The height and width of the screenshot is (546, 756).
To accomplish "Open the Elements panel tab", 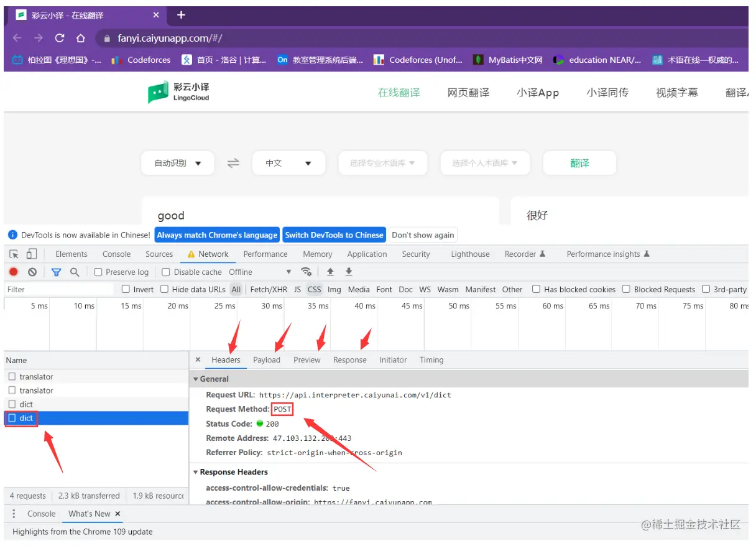I will point(71,254).
